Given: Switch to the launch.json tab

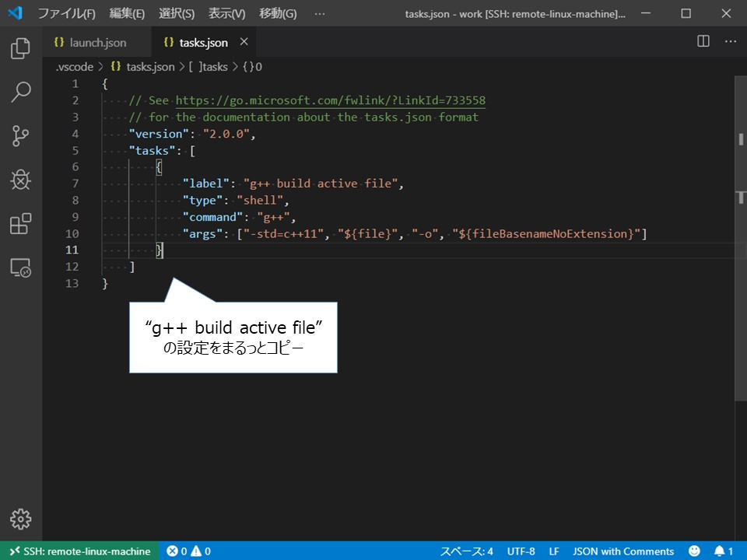Looking at the screenshot, I should (96, 42).
